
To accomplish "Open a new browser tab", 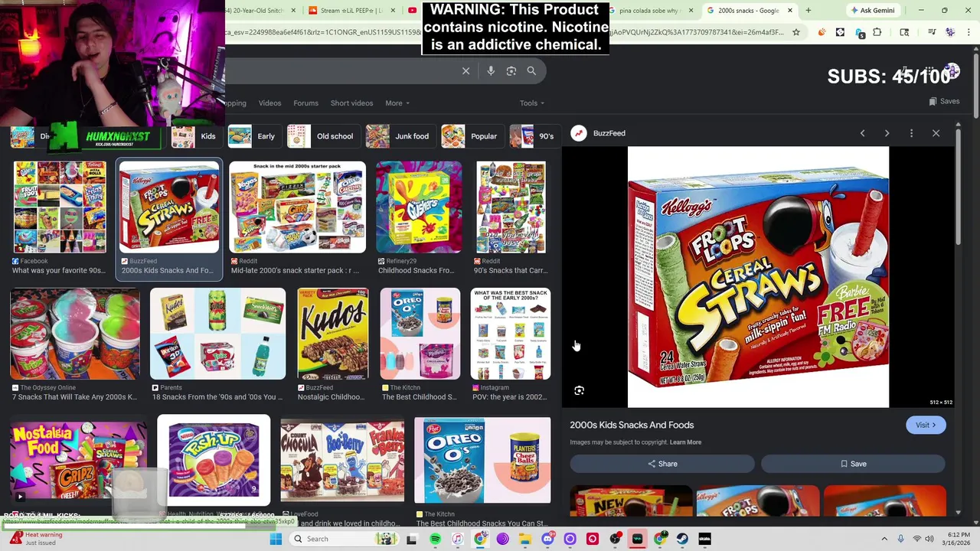I will pyautogui.click(x=808, y=10).
